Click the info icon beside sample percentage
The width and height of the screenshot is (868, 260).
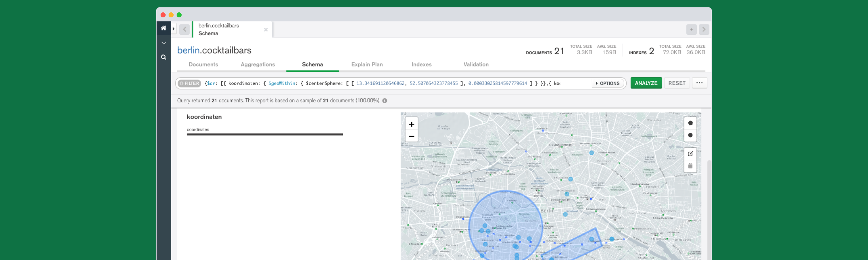click(x=385, y=101)
